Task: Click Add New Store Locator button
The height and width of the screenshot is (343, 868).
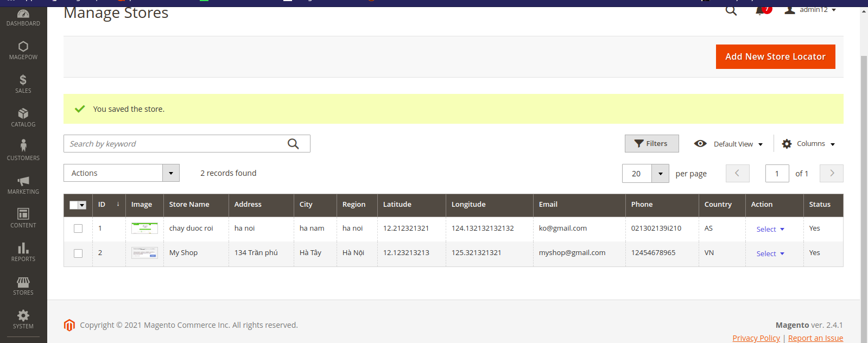Action: 775,56
